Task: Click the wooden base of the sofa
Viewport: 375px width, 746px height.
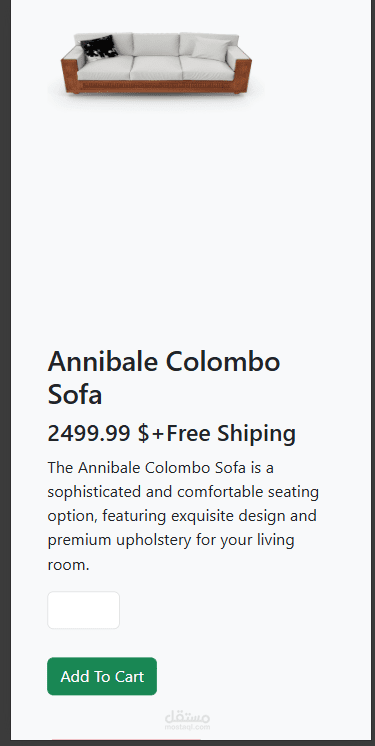Action: pyautogui.click(x=156, y=87)
